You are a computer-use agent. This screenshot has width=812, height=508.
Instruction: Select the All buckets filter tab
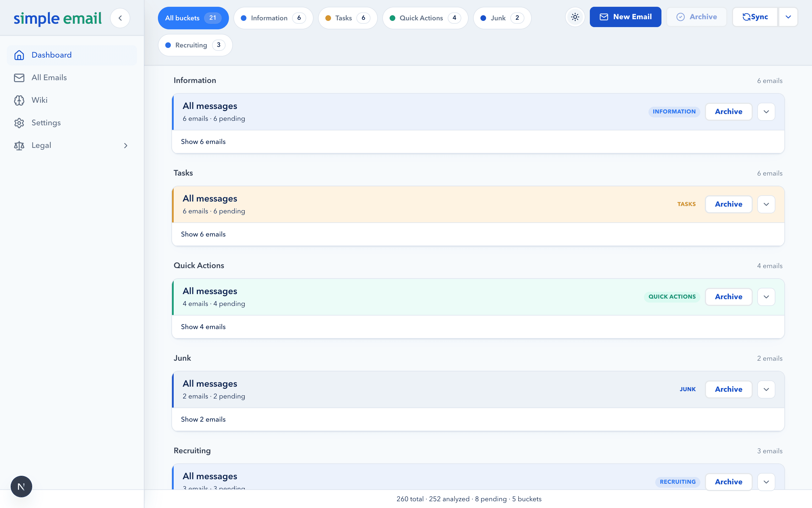(193, 18)
